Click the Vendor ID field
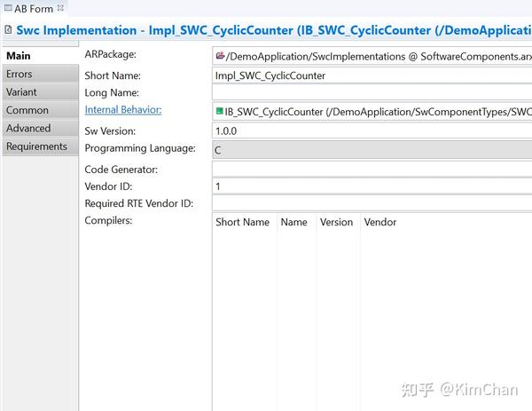The image size is (532, 411). coord(372,186)
